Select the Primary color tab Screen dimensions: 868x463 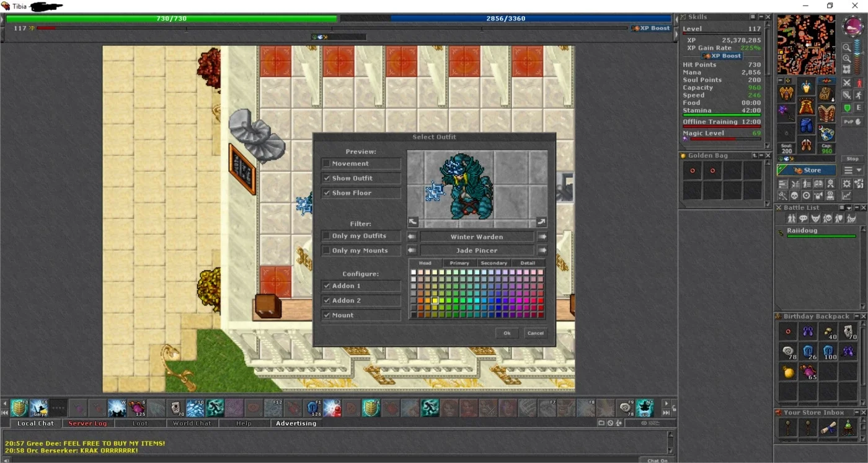click(459, 263)
